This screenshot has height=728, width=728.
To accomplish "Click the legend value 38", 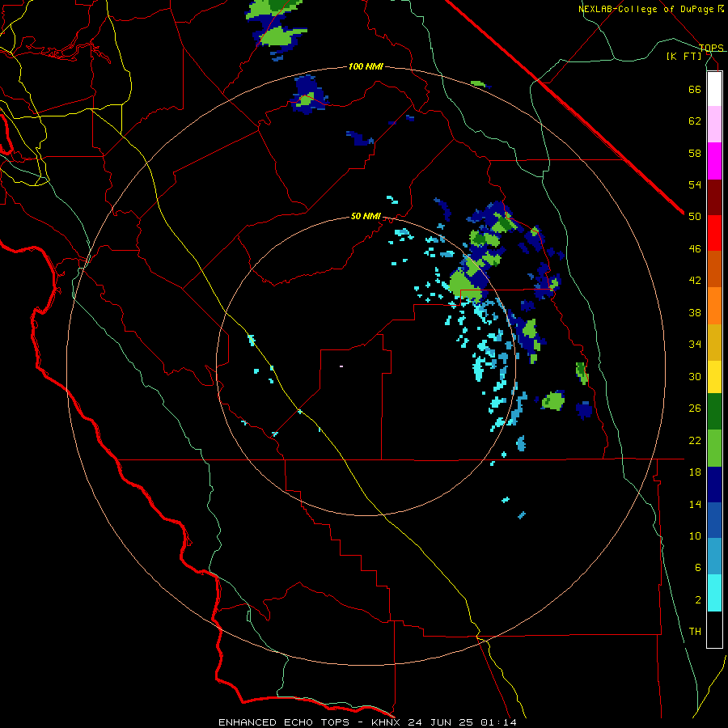I will click(695, 312).
